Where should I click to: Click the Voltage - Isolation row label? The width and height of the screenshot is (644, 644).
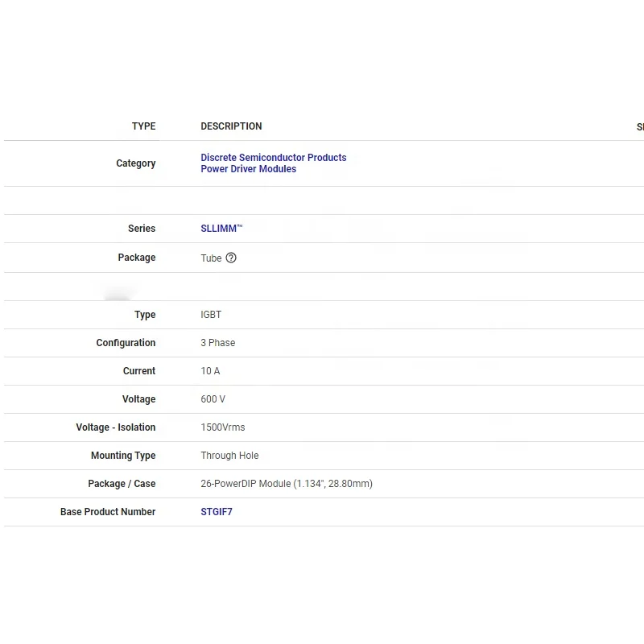pyautogui.click(x=116, y=427)
